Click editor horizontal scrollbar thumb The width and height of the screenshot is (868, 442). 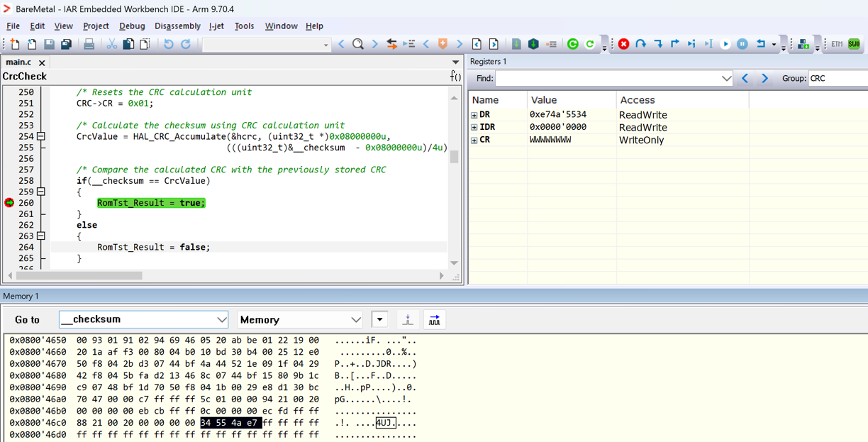79,275
